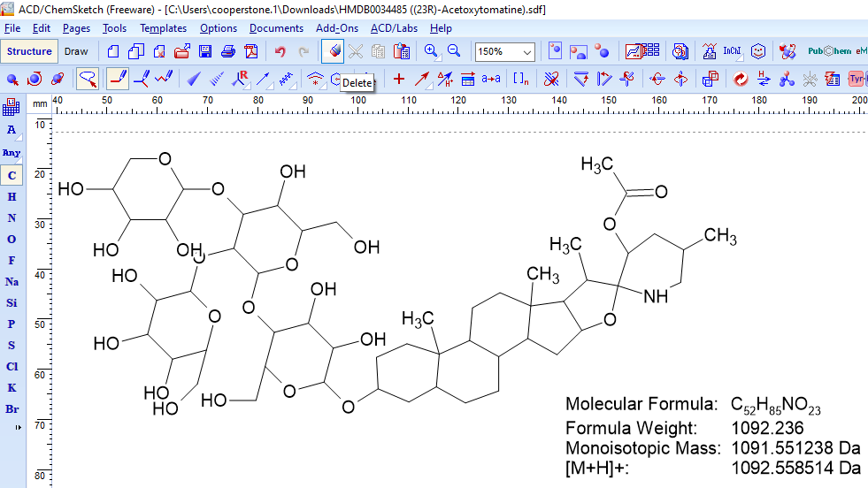Select the Nitrogen N atom button

point(12,217)
